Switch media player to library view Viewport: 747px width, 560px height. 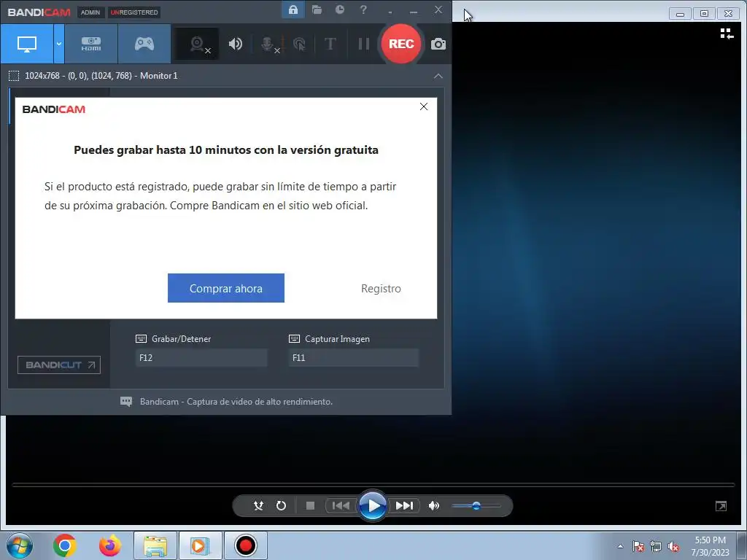tap(727, 34)
